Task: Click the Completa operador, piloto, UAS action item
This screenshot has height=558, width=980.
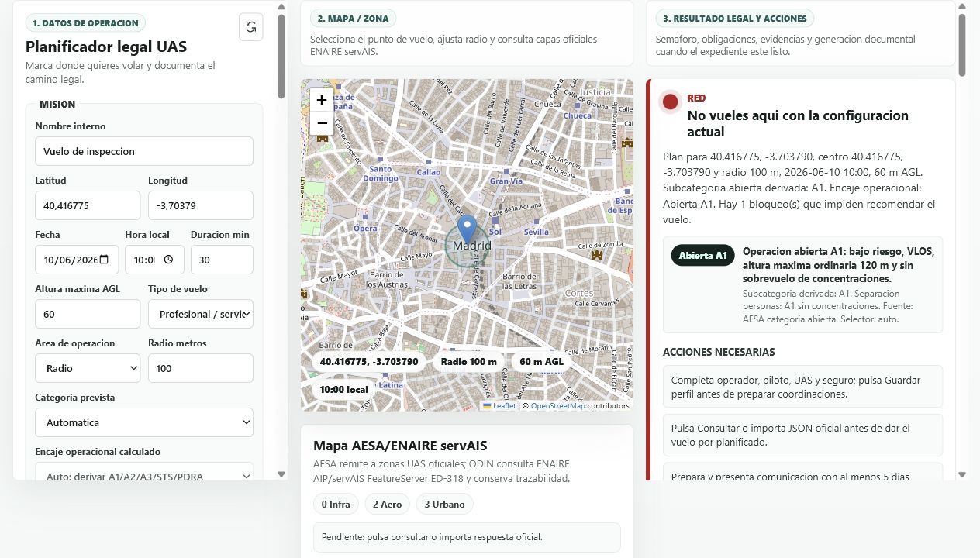Action: [802, 387]
